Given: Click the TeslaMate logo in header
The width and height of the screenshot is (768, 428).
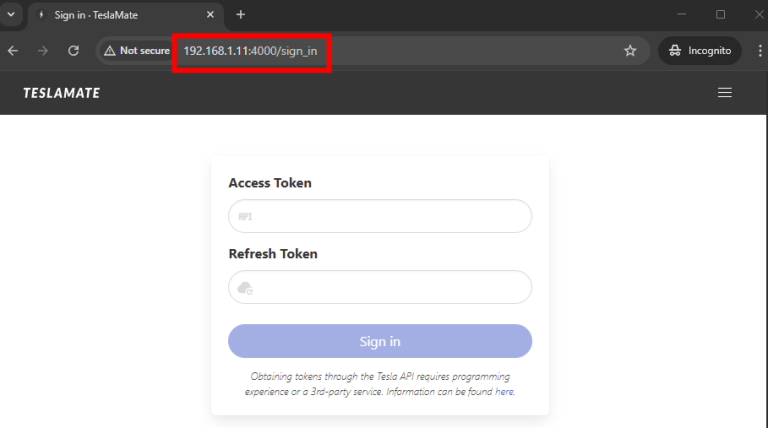Looking at the screenshot, I should (62, 93).
